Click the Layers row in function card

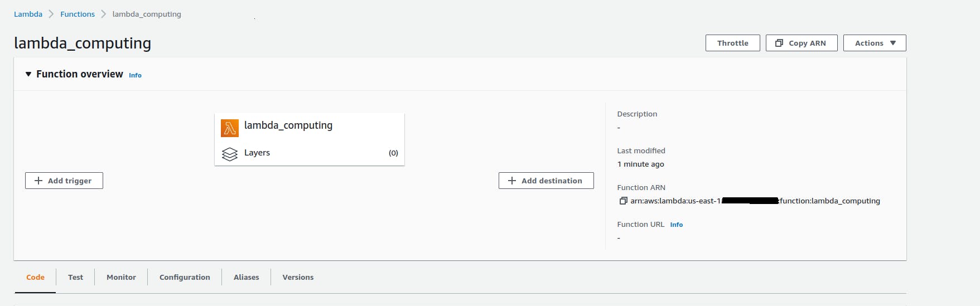pos(310,153)
